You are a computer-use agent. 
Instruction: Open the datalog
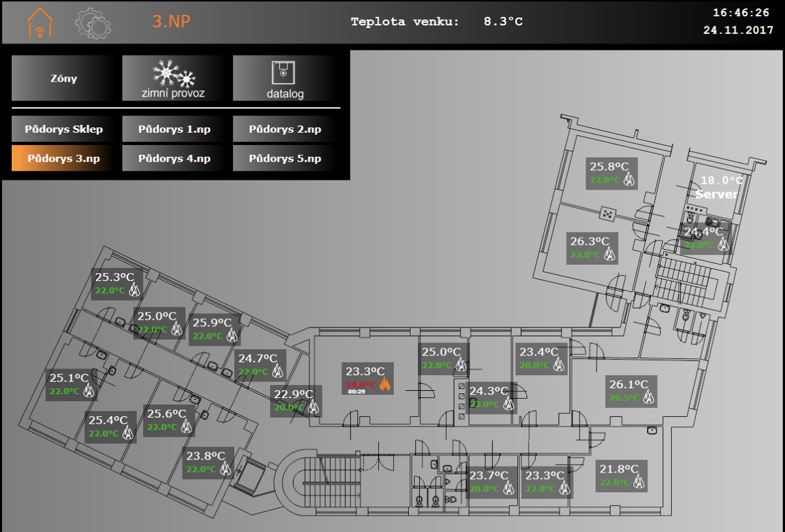(285, 78)
